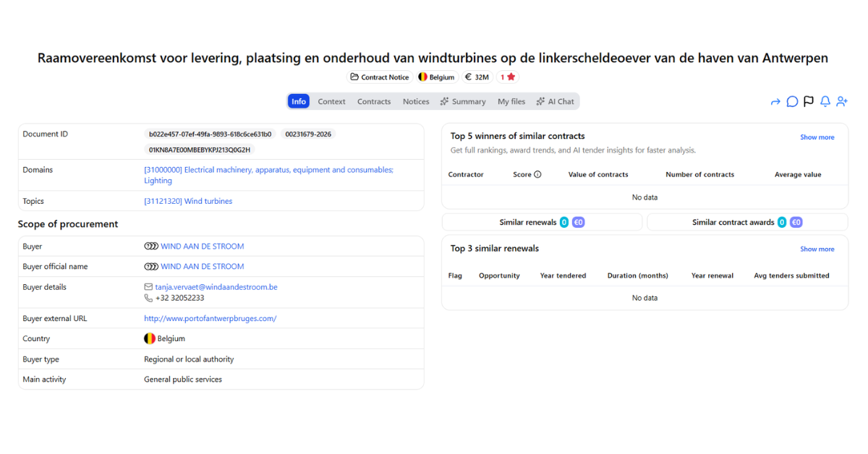Click the Score info icon
Image resolution: width=868 pixels, height=454 pixels.
coord(537,174)
